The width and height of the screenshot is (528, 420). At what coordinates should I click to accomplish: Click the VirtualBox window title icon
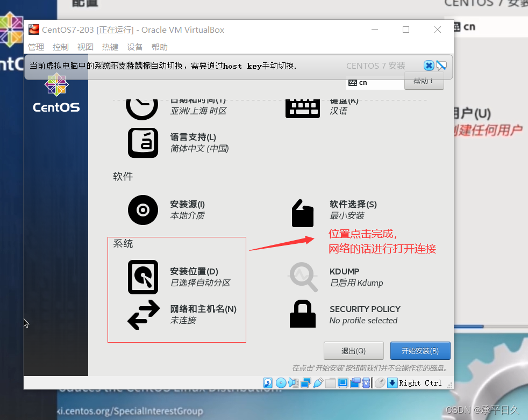34,30
